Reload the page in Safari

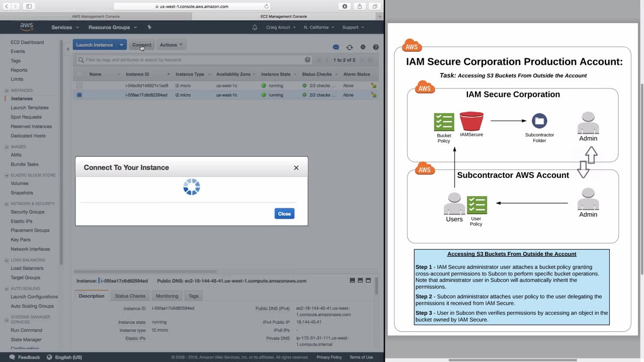click(x=266, y=7)
